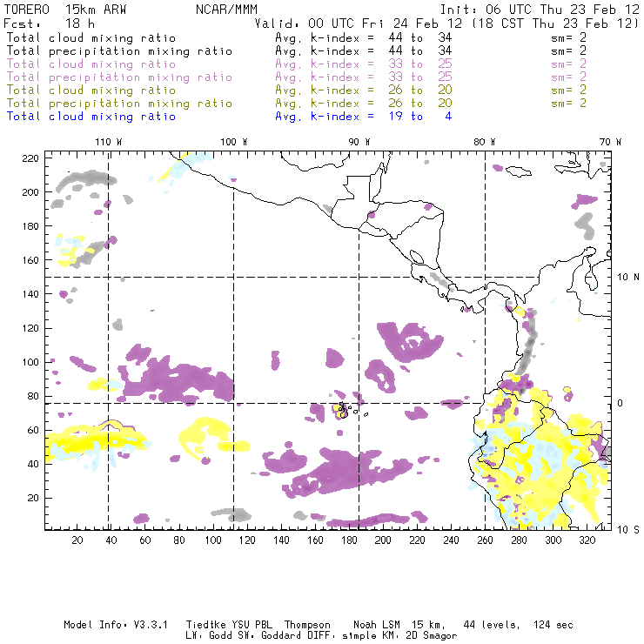The width and height of the screenshot is (644, 644).
Task: Click the "70 W" longitude label
Action: pos(610,142)
